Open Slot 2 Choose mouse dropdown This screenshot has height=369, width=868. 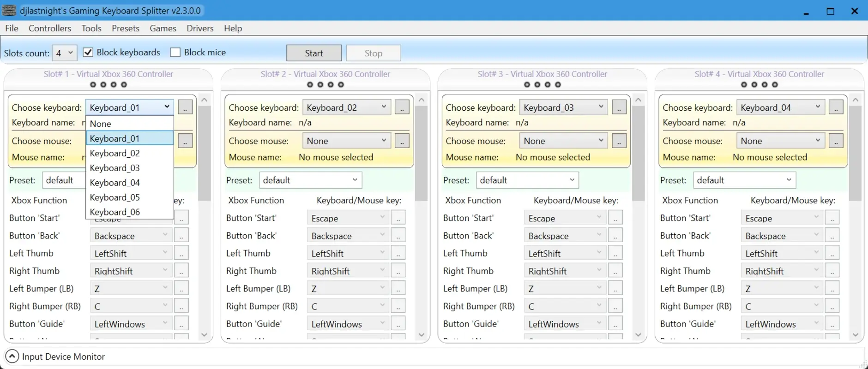coord(347,141)
